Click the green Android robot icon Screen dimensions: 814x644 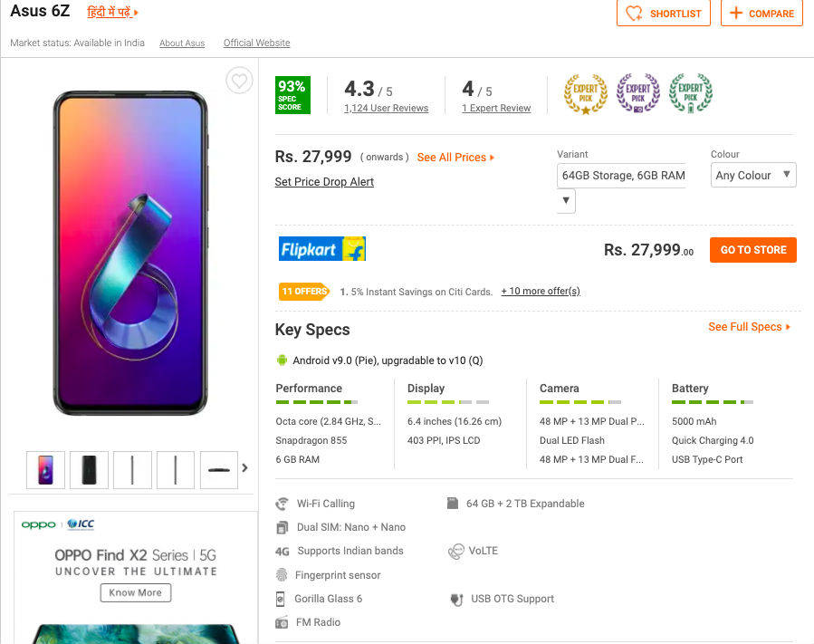coord(282,360)
